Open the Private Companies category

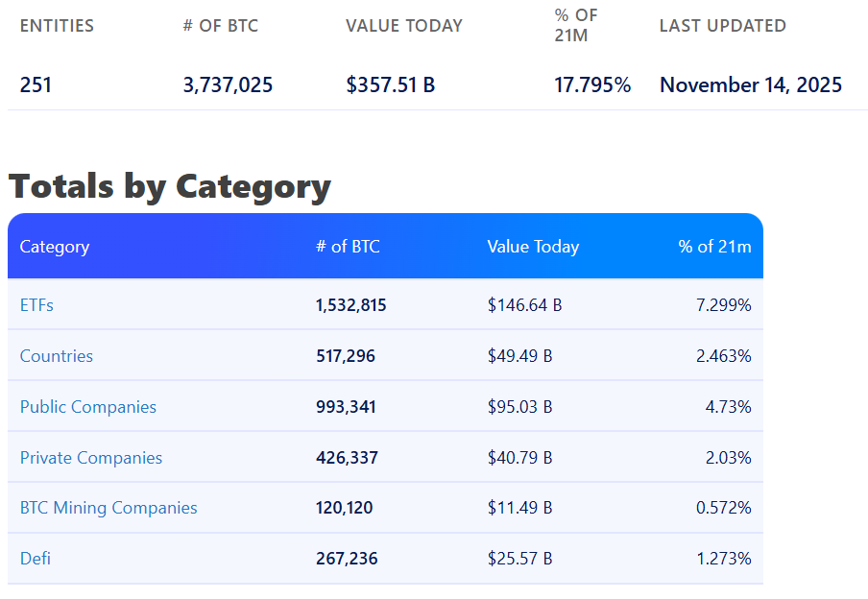tap(90, 457)
